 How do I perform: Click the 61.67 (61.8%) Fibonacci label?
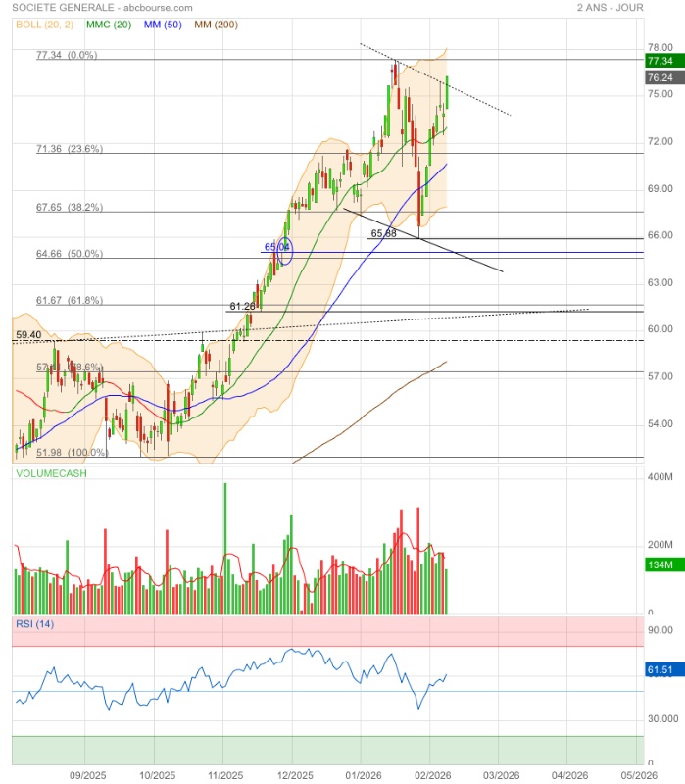(70, 300)
